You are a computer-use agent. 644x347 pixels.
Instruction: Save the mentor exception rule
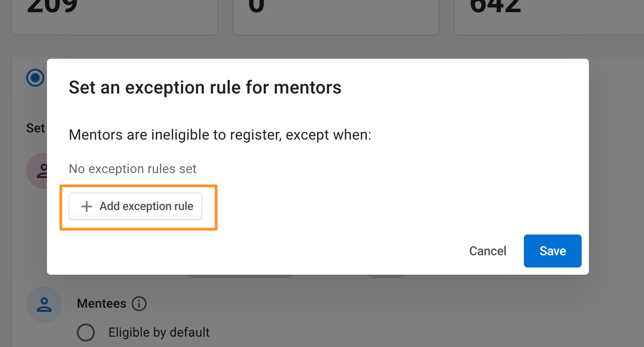click(553, 251)
